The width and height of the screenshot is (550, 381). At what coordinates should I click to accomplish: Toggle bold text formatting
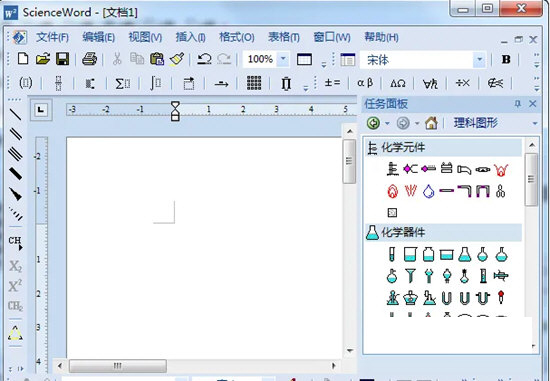(506, 59)
